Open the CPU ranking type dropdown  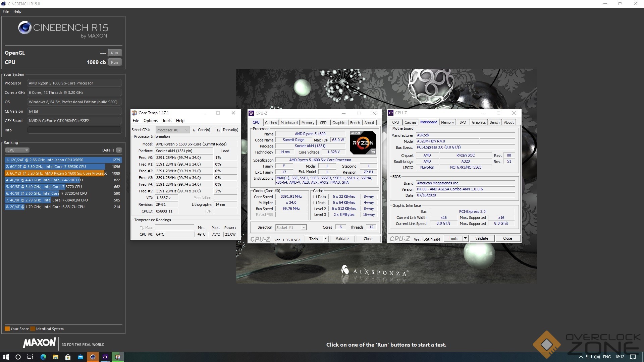tap(17, 150)
